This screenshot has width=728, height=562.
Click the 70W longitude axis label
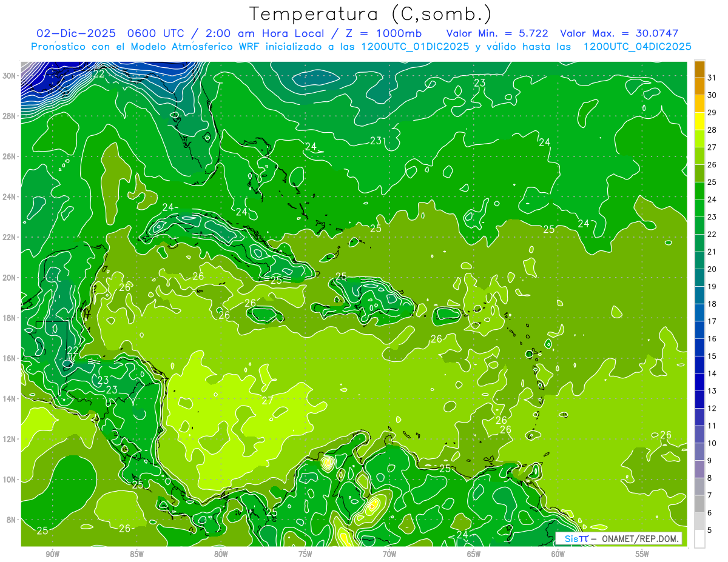point(389,554)
